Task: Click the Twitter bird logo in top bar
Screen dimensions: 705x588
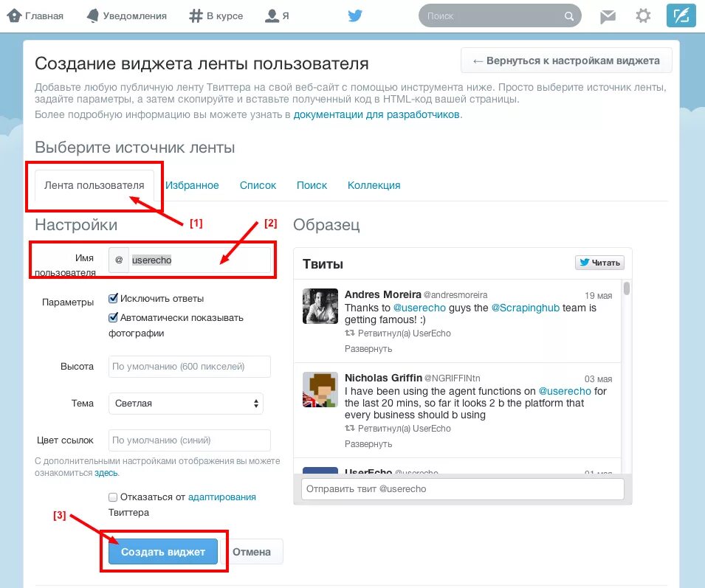Action: (355, 16)
